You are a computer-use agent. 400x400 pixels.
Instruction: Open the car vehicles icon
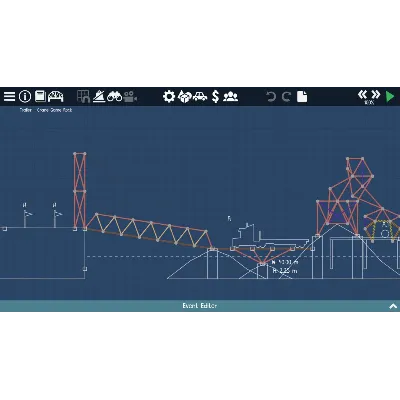[200, 97]
